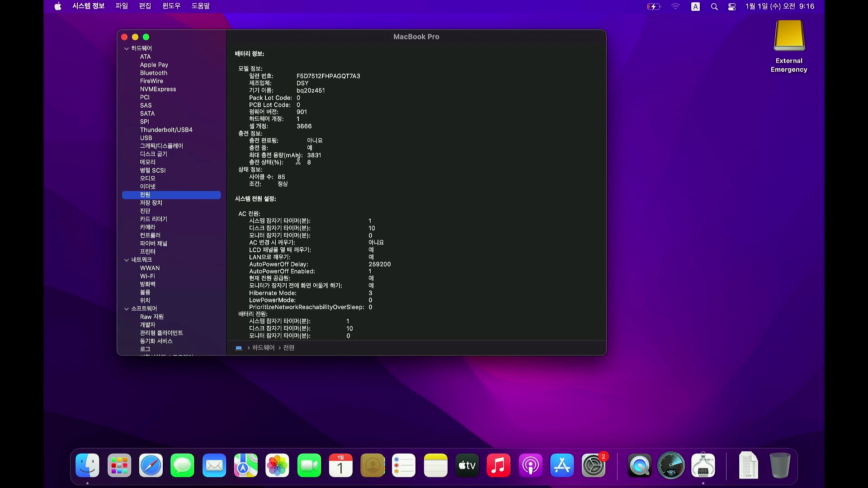Screen dimensions: 868x488
Task: Open Notes app in dock
Action: (x=436, y=465)
